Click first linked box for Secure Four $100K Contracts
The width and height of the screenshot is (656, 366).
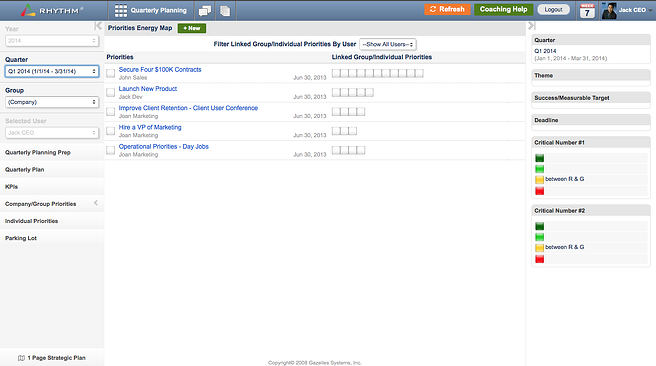click(x=336, y=73)
